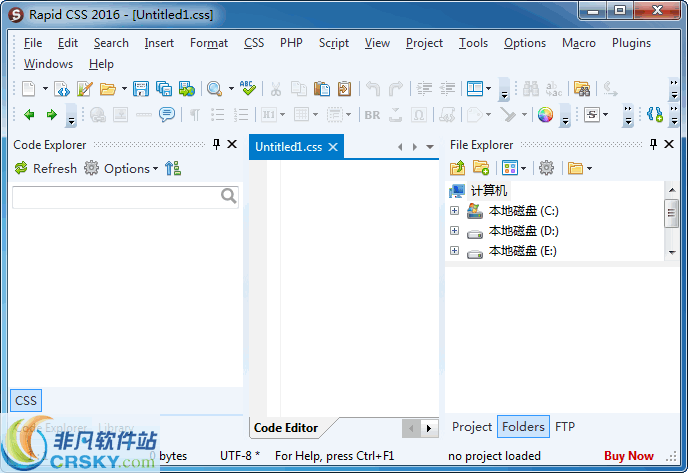
Task: Click New from template icon with blue brackets
Action: 62,89
